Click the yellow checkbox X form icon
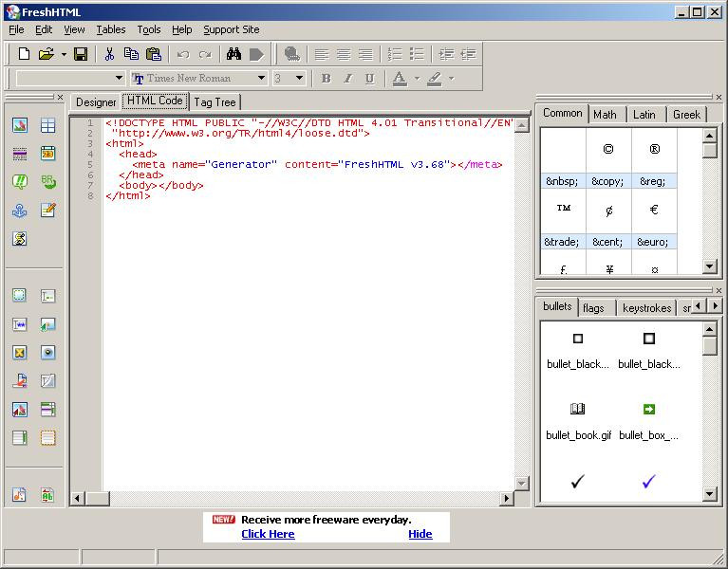Screen dimensions: 728x569 click(x=20, y=353)
